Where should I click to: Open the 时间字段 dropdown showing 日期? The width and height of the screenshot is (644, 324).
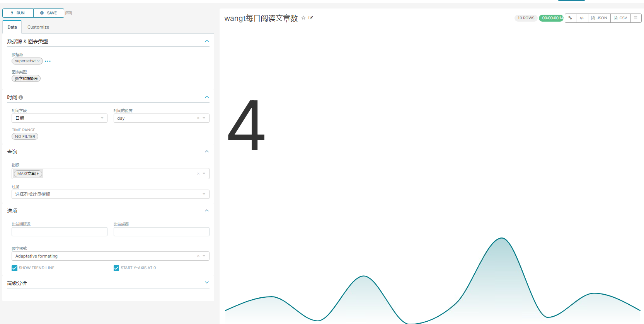(60, 118)
